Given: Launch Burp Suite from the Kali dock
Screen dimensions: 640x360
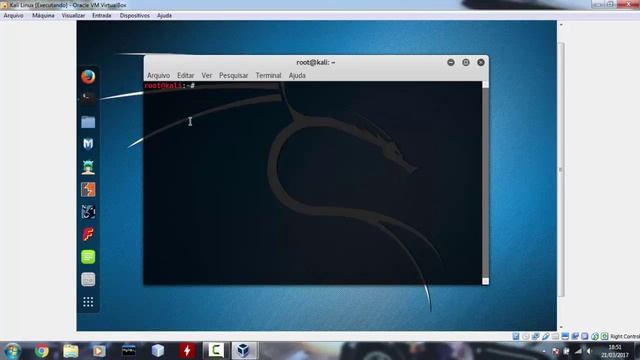Looking at the screenshot, I should click(x=88, y=189).
